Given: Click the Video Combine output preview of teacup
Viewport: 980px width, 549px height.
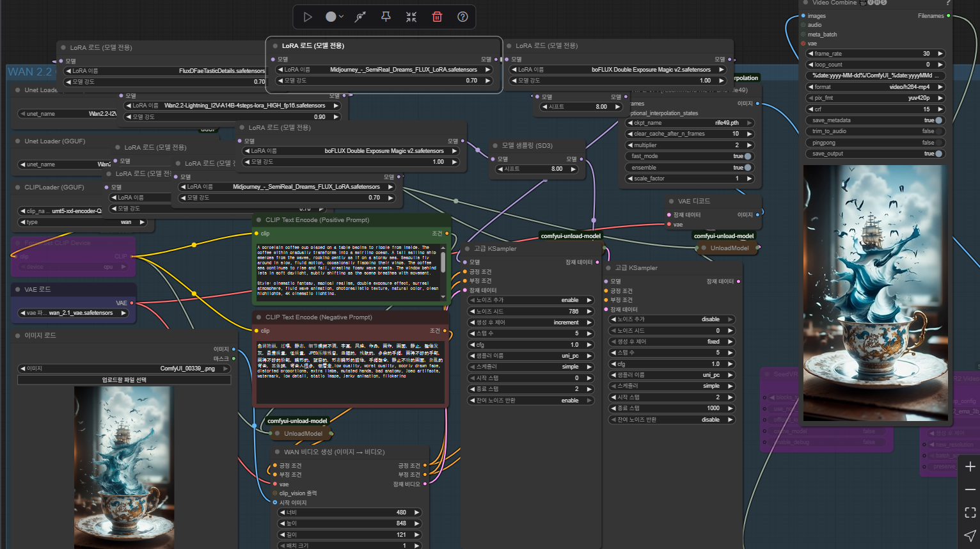Looking at the screenshot, I should point(875,293).
